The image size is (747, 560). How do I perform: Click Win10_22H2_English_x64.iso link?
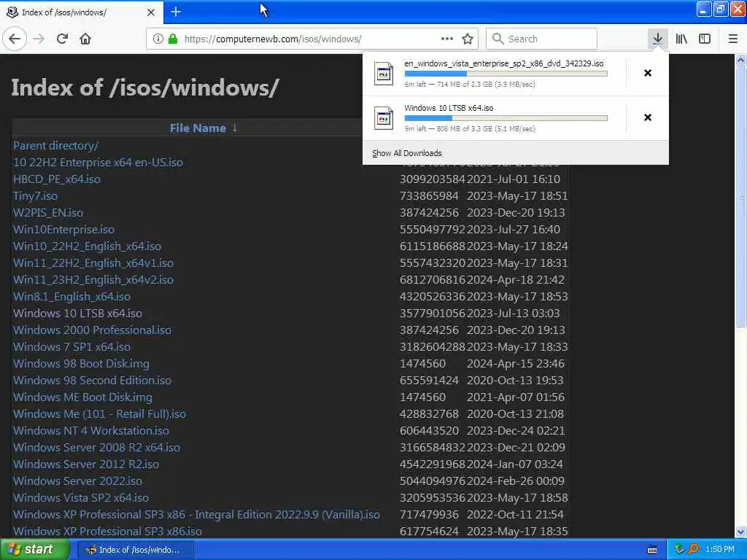tap(88, 246)
